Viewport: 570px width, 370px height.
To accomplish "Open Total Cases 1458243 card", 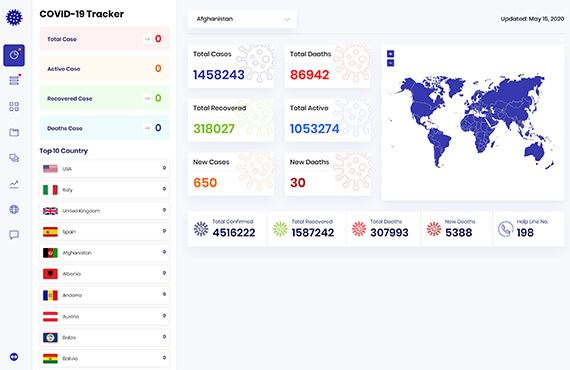I will (231, 66).
